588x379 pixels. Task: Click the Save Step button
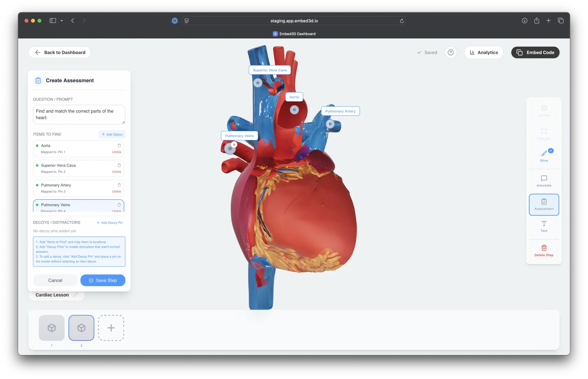pyautogui.click(x=103, y=280)
